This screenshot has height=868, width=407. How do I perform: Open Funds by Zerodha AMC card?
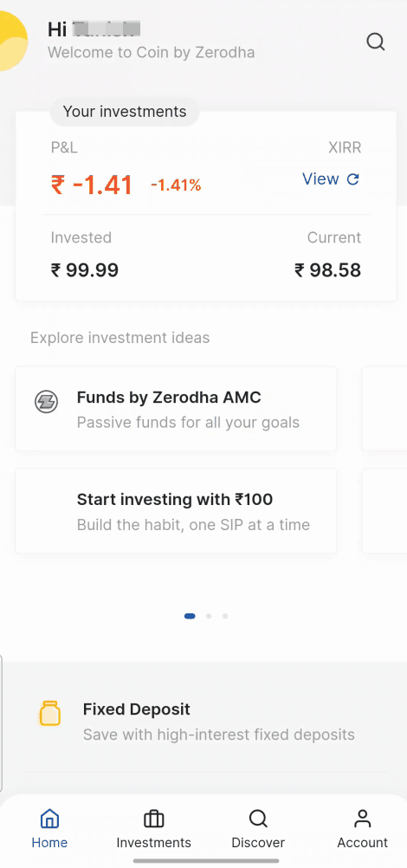click(x=176, y=409)
